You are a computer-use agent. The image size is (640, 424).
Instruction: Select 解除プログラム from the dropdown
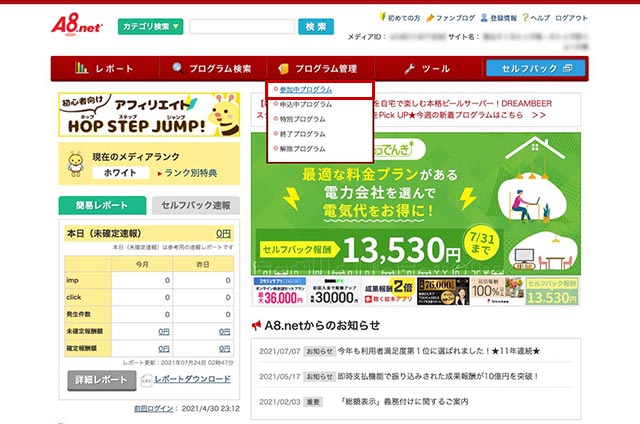(x=302, y=149)
